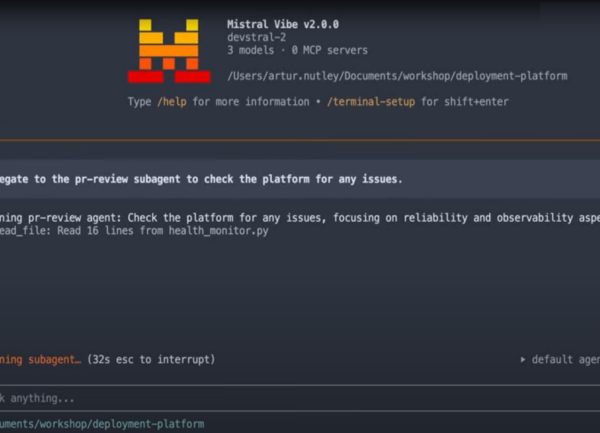Screen dimensions: 600x433
Task: Click the Mistral pixel-art logo
Action: (x=169, y=51)
